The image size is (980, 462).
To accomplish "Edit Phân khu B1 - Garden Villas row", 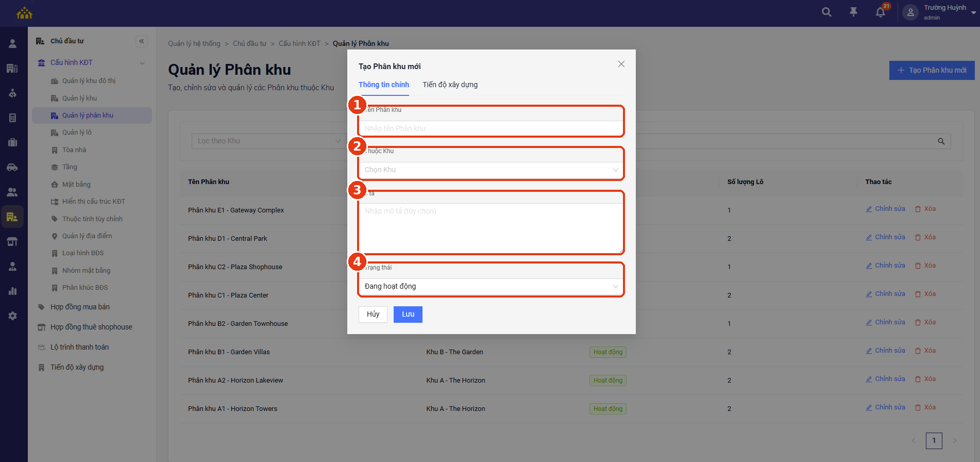I will 885,351.
